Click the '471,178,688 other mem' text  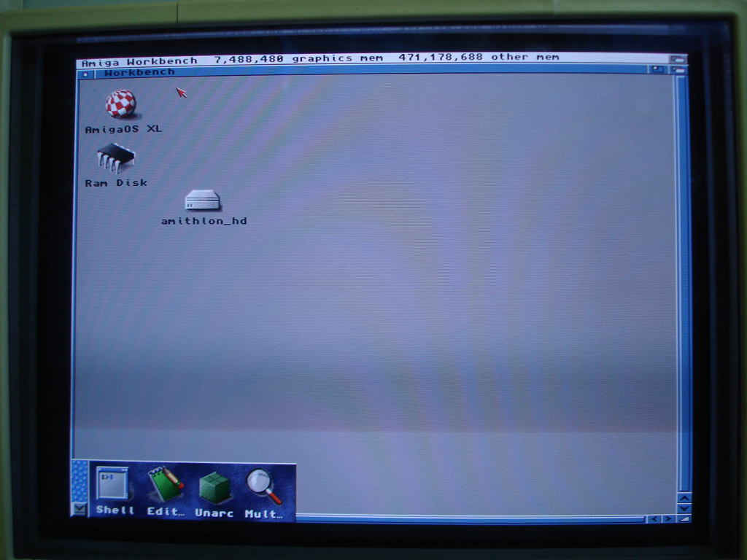[x=479, y=57]
